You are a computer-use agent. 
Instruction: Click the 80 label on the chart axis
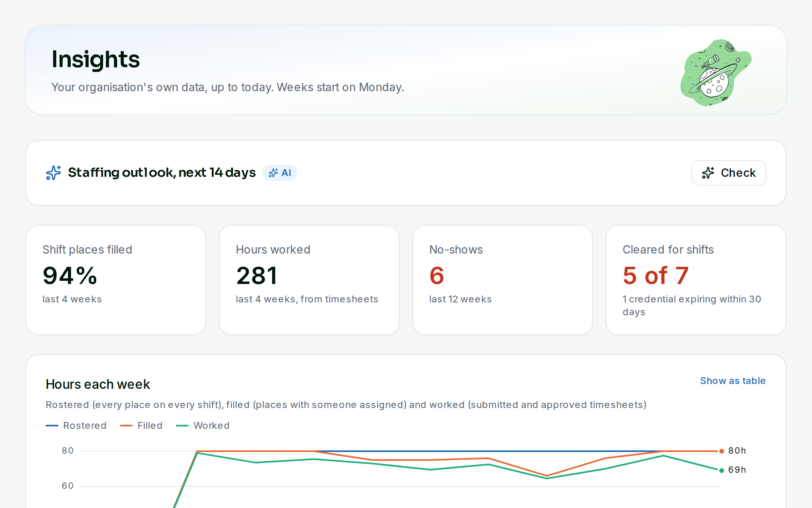[68, 451]
